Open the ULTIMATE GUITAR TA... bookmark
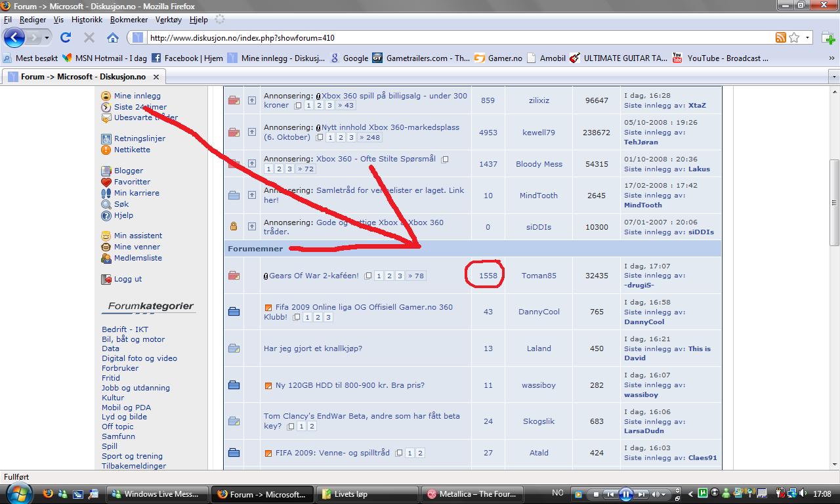Image resolution: width=840 pixels, height=504 pixels. tap(618, 58)
